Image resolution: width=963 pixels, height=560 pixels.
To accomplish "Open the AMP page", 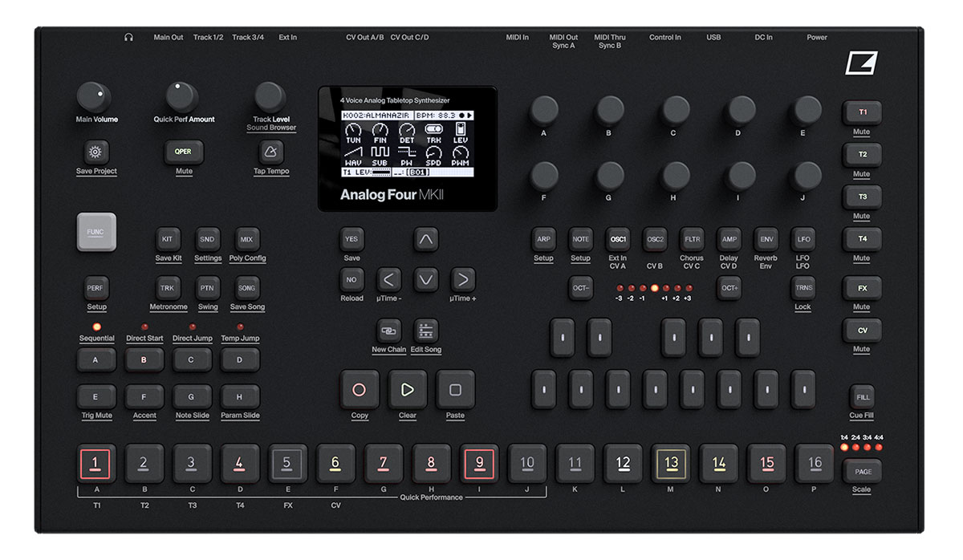I will pos(729,238).
